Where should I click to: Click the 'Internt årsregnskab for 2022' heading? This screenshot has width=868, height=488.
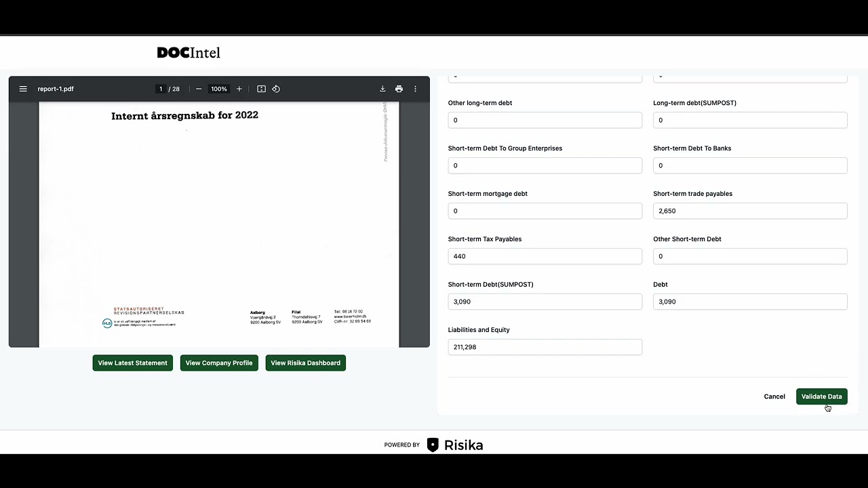pyautogui.click(x=184, y=115)
